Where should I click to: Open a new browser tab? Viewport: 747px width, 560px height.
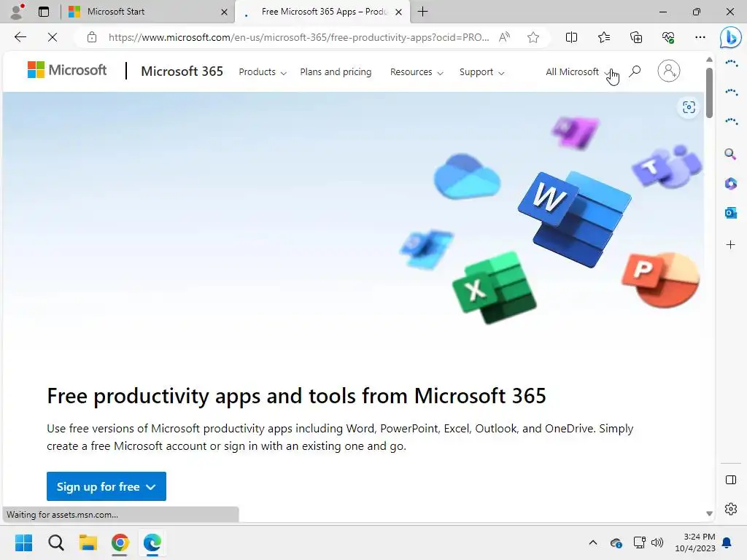422,12
